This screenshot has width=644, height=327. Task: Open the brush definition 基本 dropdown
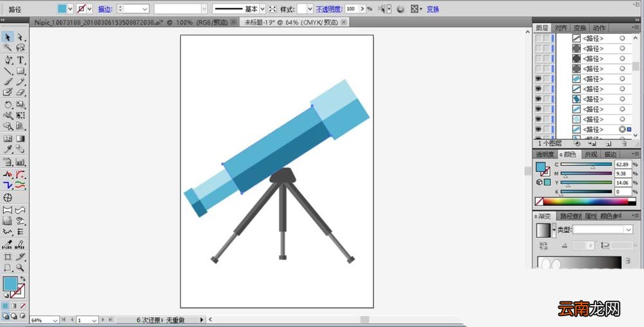(x=263, y=8)
